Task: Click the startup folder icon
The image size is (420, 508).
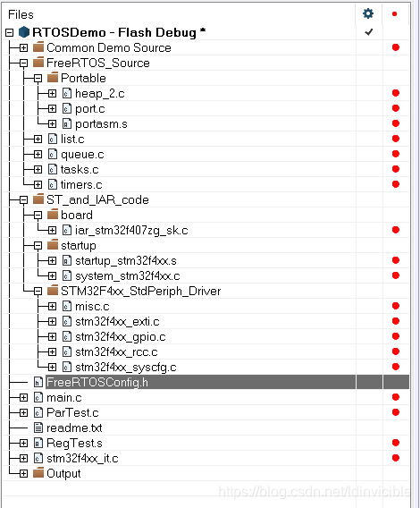Action: (x=53, y=245)
